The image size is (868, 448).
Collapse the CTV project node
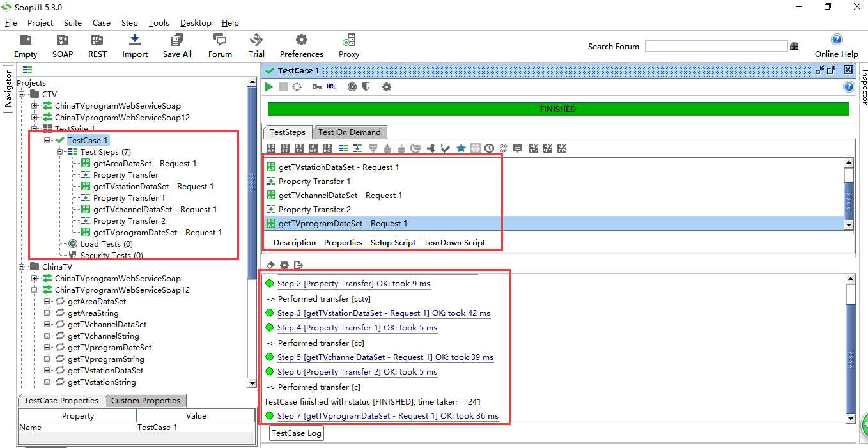(x=22, y=95)
